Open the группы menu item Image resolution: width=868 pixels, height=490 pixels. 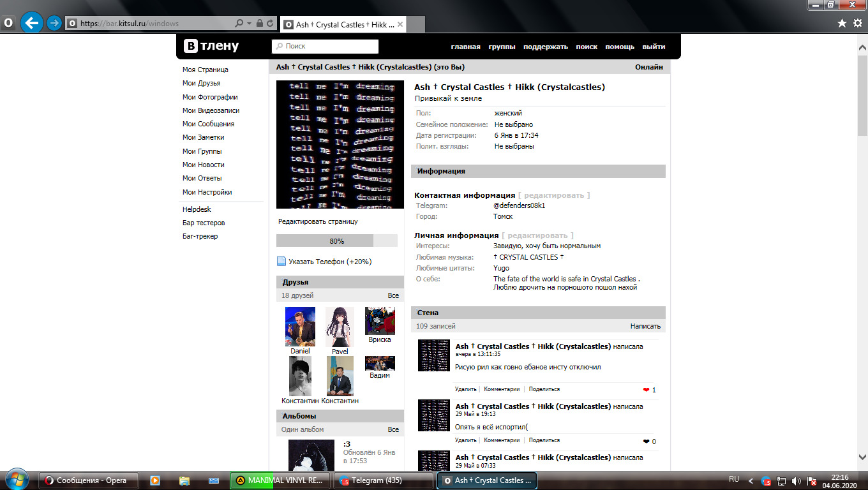502,47
